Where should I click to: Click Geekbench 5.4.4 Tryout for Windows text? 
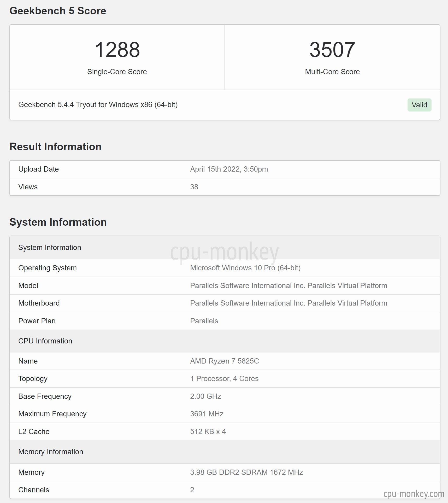tap(98, 105)
